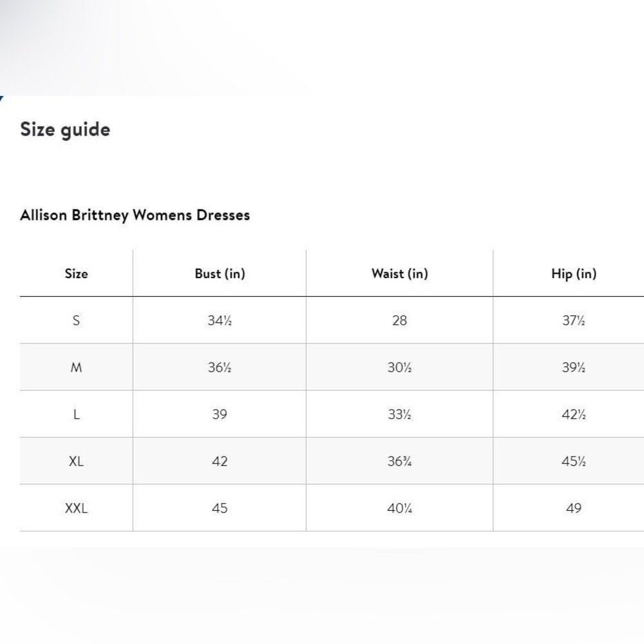
Task: Click the hip value 49 for XXL
Action: click(x=574, y=508)
